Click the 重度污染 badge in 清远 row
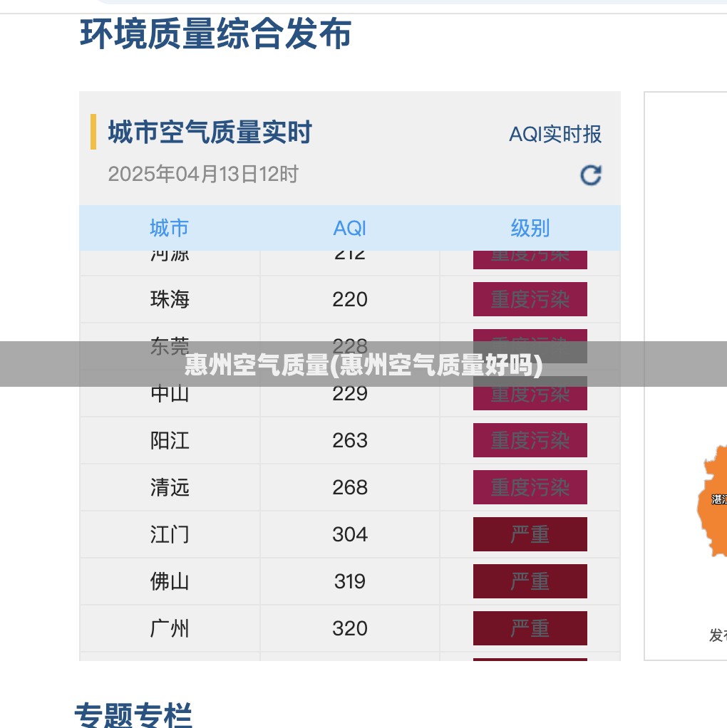The height and width of the screenshot is (728, 727). pyautogui.click(x=530, y=487)
